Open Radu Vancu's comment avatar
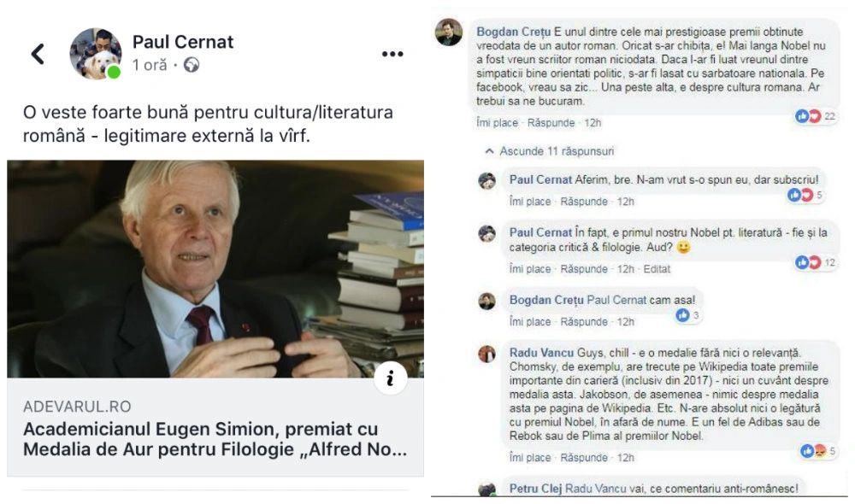The image size is (855, 504). tap(487, 355)
